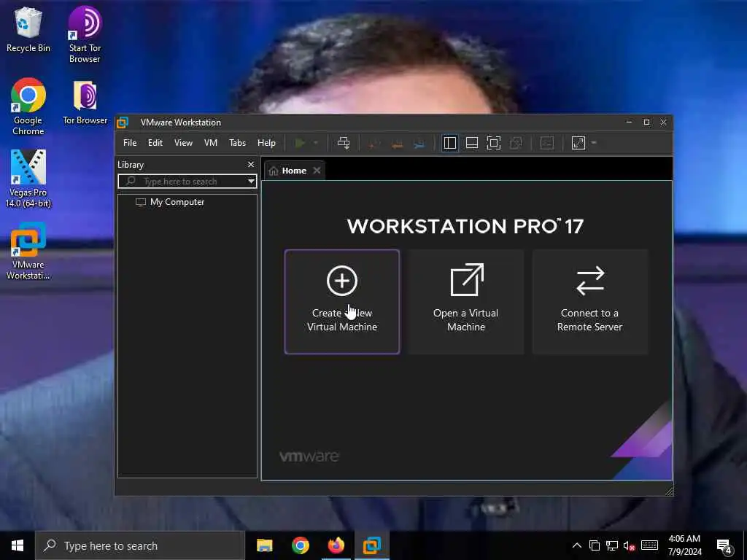
Task: Minimize the VMware Workstation window
Action: pyautogui.click(x=630, y=122)
